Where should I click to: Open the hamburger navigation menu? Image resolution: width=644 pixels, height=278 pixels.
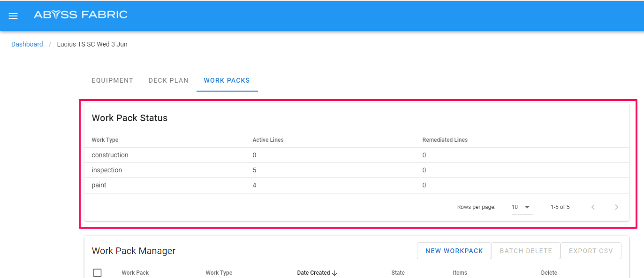pos(13,15)
